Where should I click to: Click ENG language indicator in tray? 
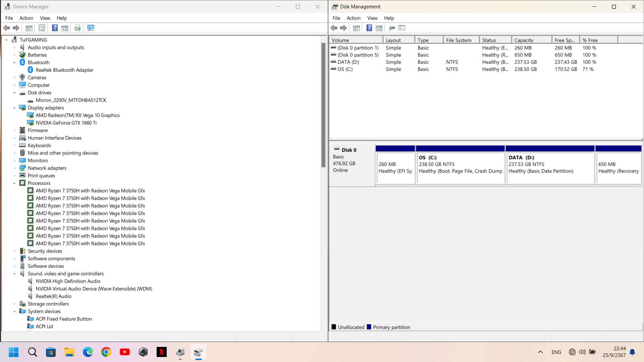coord(556,352)
